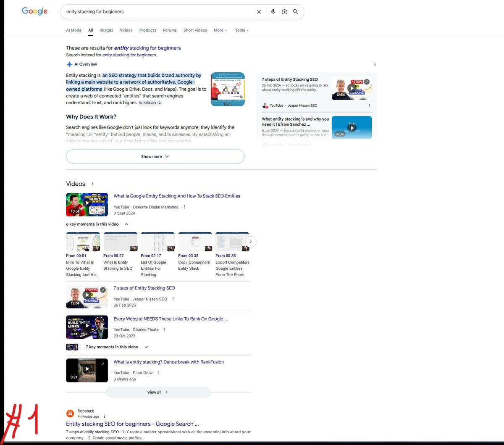The image size is (504, 445).
Task: Focus the Google search input field
Action: [160, 12]
